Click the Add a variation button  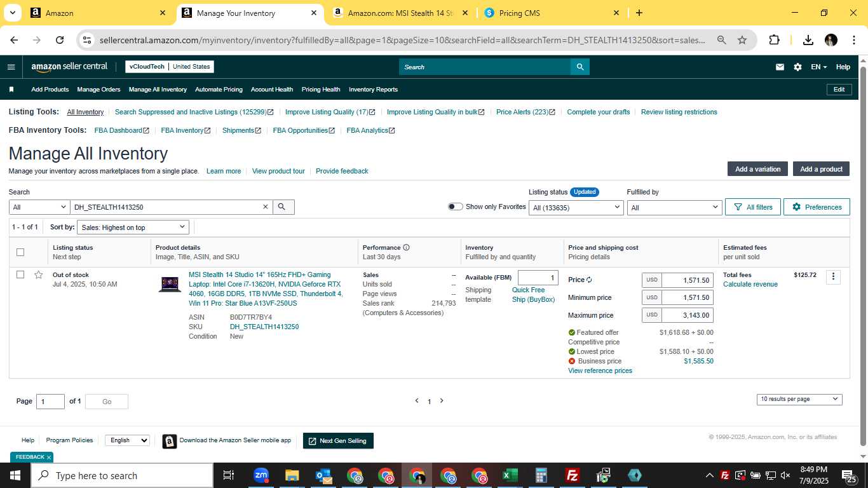tap(757, 169)
